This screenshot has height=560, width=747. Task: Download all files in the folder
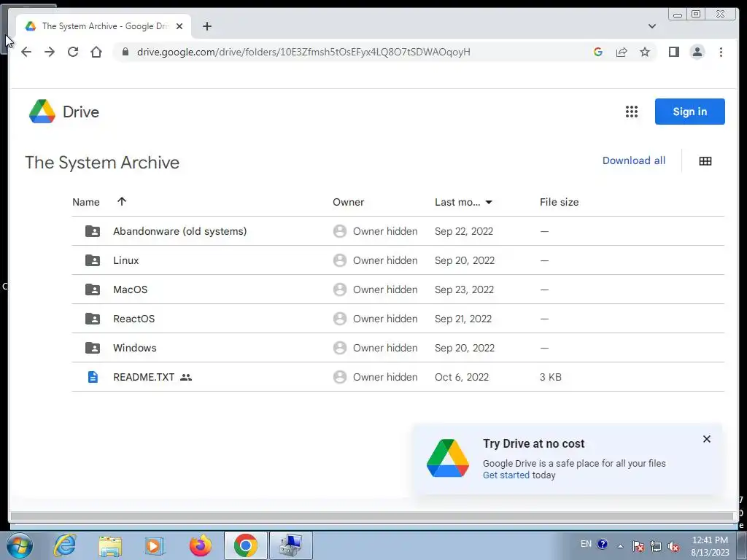point(634,160)
